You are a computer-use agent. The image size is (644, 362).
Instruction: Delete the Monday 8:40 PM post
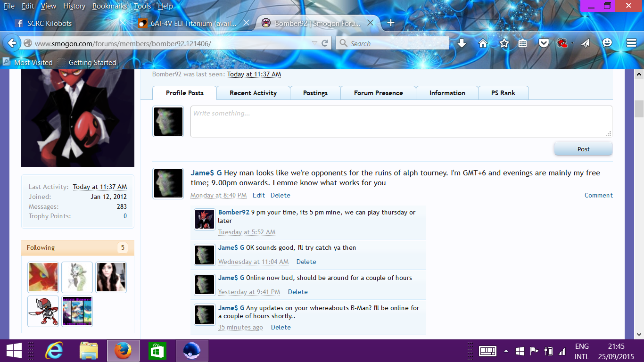point(281,195)
